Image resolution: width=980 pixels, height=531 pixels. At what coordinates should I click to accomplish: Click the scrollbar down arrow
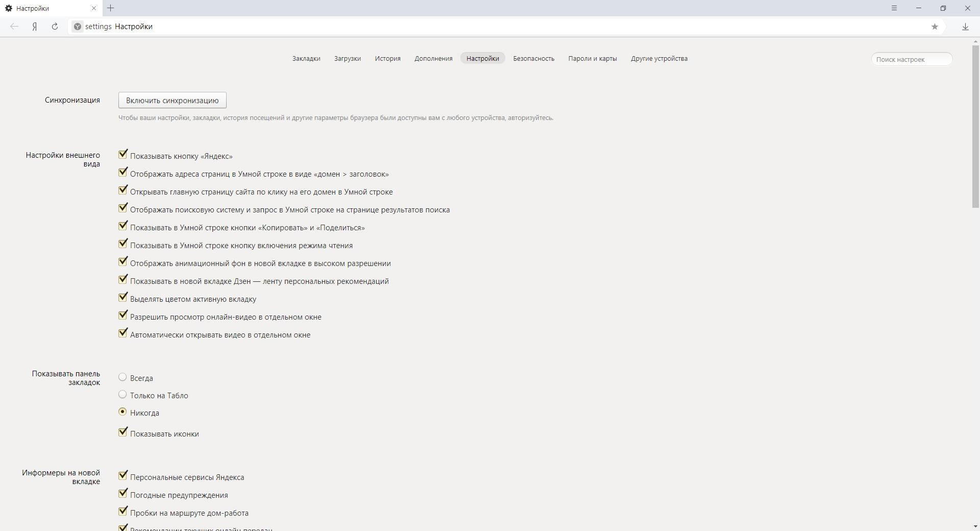click(975, 526)
